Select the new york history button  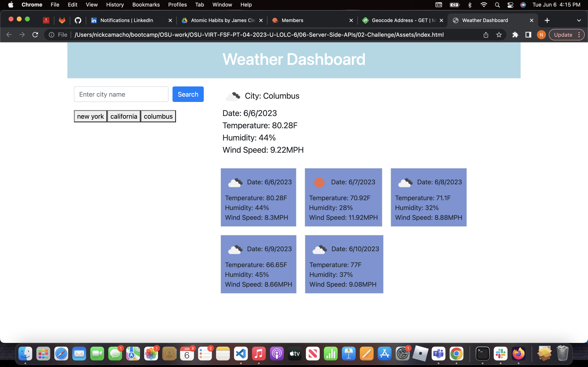click(x=90, y=116)
